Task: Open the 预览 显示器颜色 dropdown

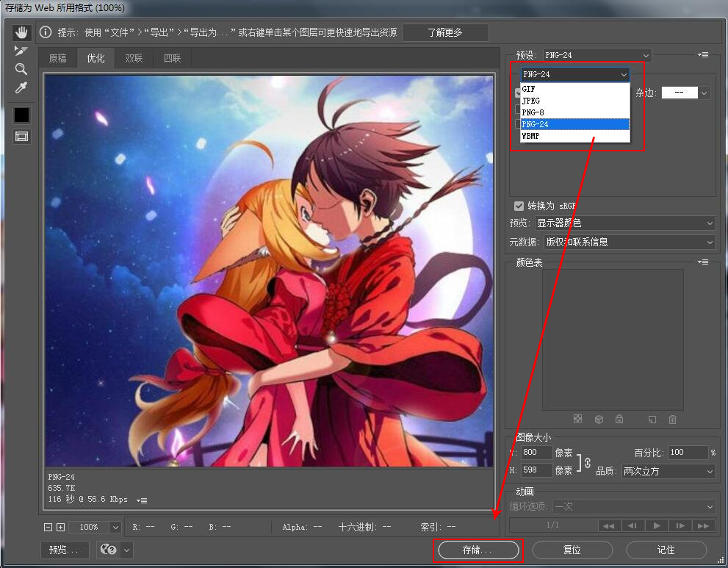Action: point(625,223)
